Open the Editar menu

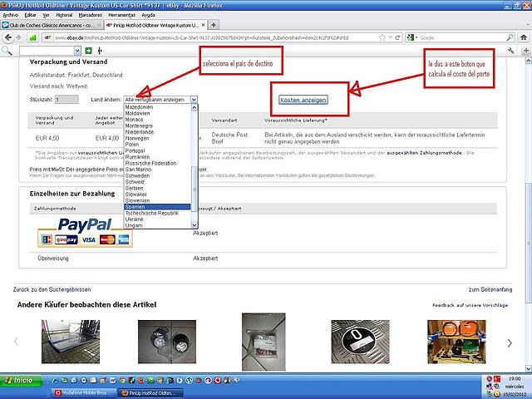(x=30, y=15)
